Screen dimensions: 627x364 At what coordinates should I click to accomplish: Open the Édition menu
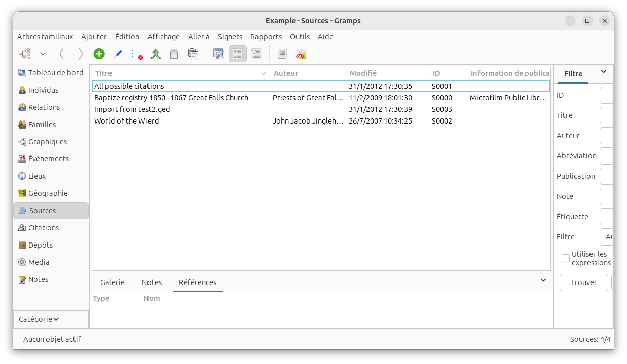click(x=127, y=37)
